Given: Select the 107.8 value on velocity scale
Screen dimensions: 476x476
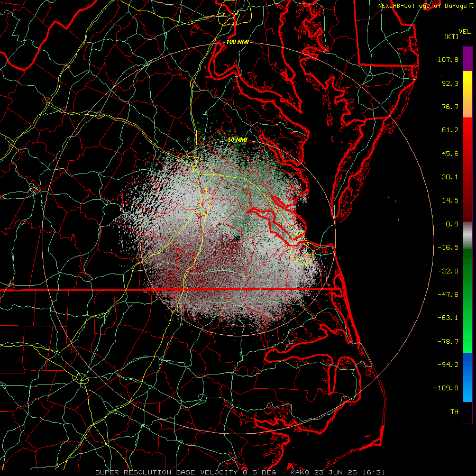Looking at the screenshot, I should point(448,59).
